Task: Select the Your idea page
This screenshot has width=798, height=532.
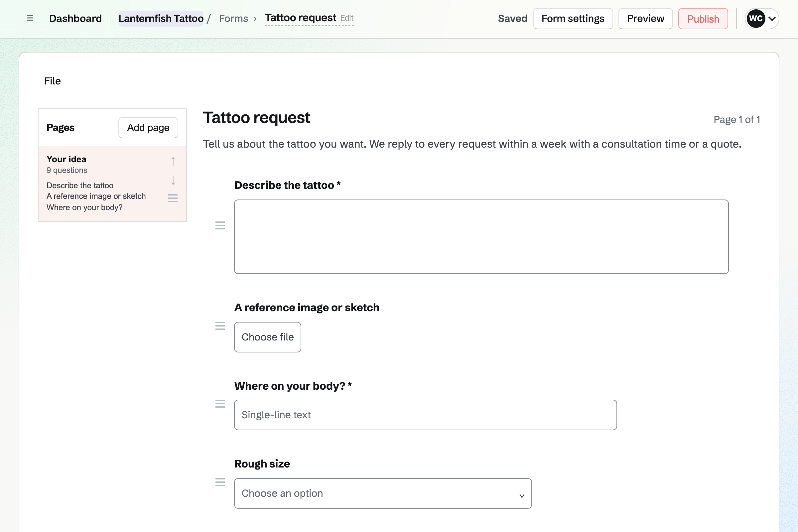Action: [x=112, y=184]
